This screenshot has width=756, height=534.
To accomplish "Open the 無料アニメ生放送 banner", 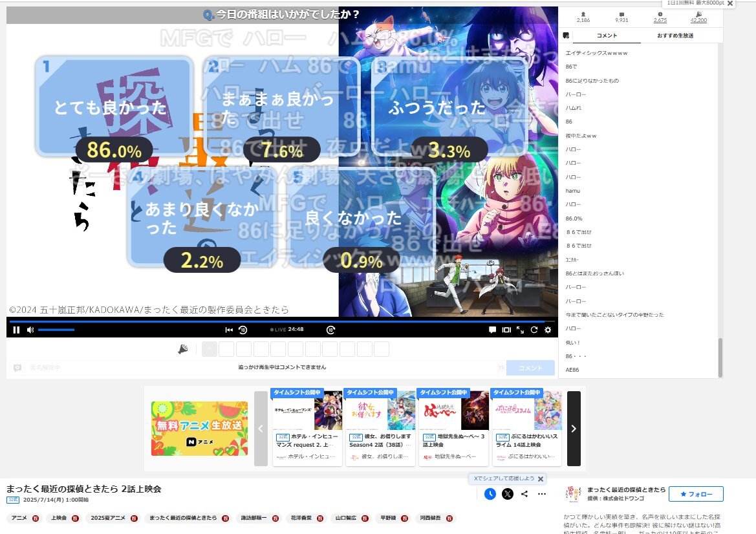I will 200,429.
